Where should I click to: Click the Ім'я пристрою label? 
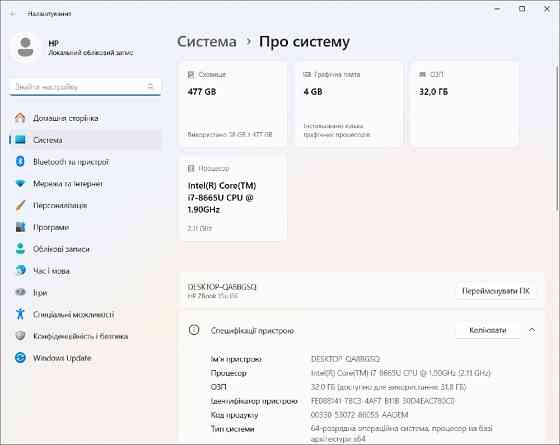[x=236, y=359]
